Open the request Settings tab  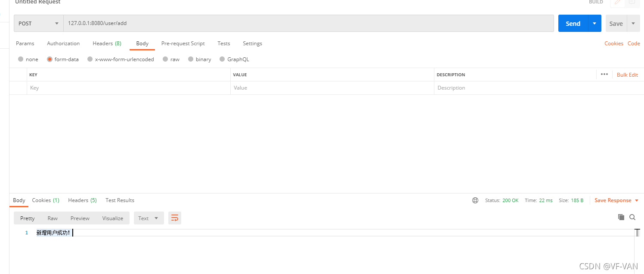[252, 43]
